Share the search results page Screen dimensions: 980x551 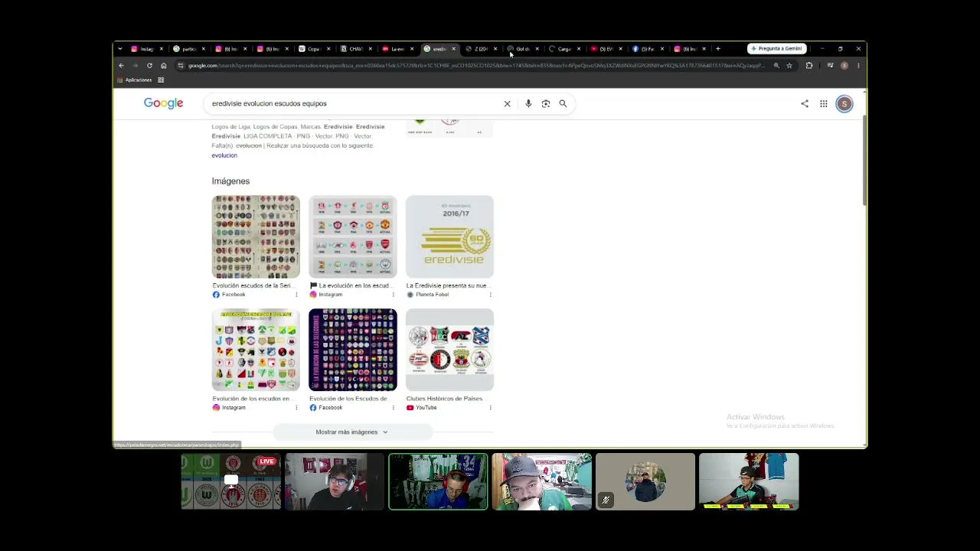coord(805,104)
